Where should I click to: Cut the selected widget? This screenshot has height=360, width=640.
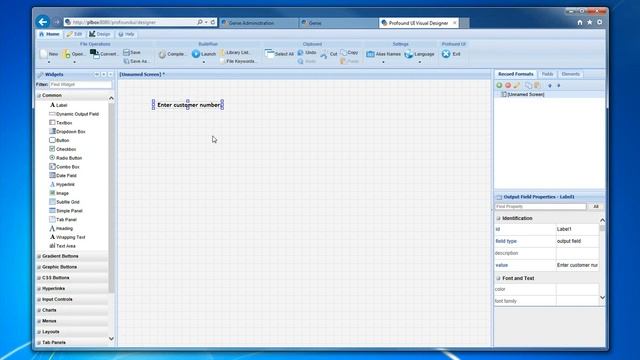coord(329,54)
